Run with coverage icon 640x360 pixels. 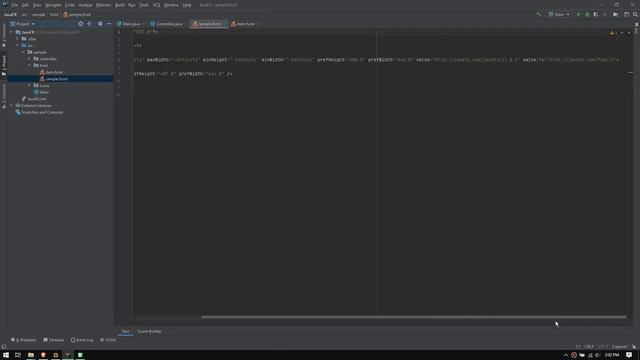tap(596, 14)
